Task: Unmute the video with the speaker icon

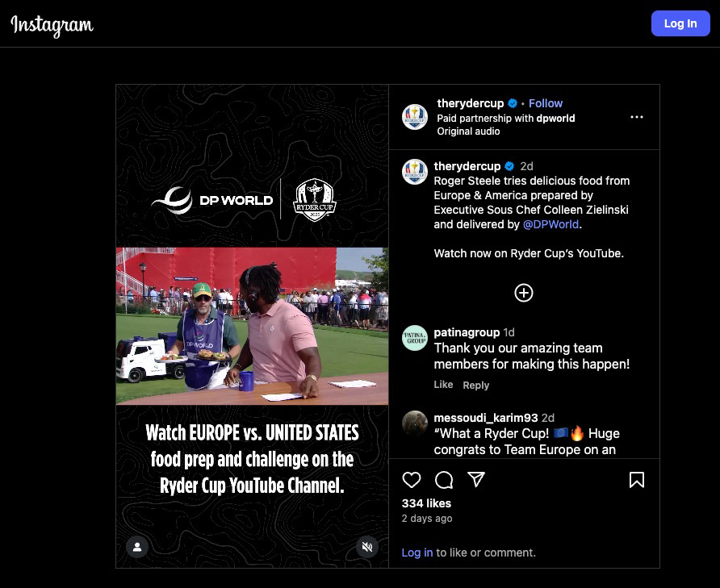Action: click(x=367, y=547)
